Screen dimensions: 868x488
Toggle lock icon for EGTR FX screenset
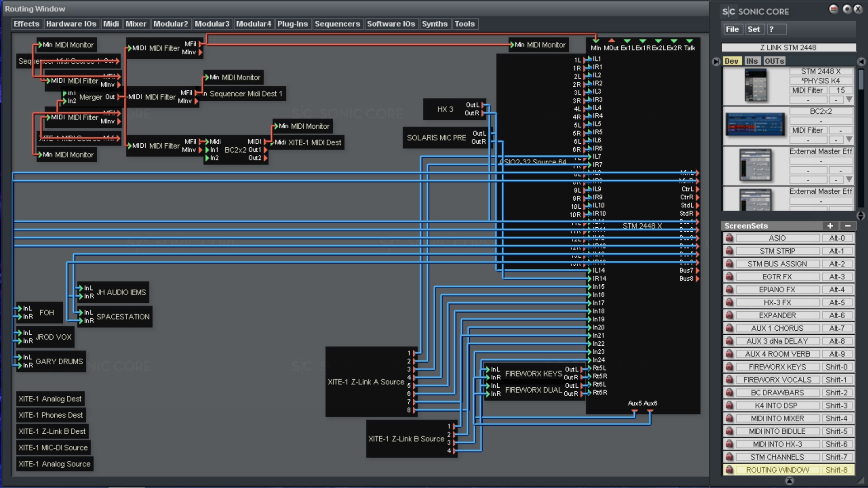[729, 277]
